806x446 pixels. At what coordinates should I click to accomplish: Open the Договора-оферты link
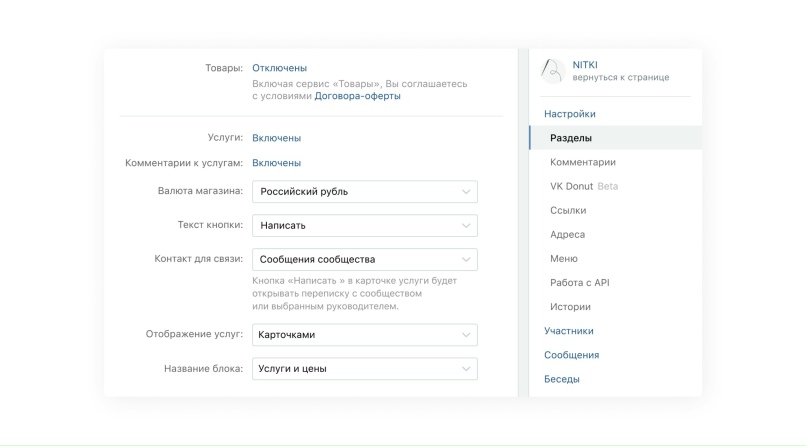[x=357, y=96]
